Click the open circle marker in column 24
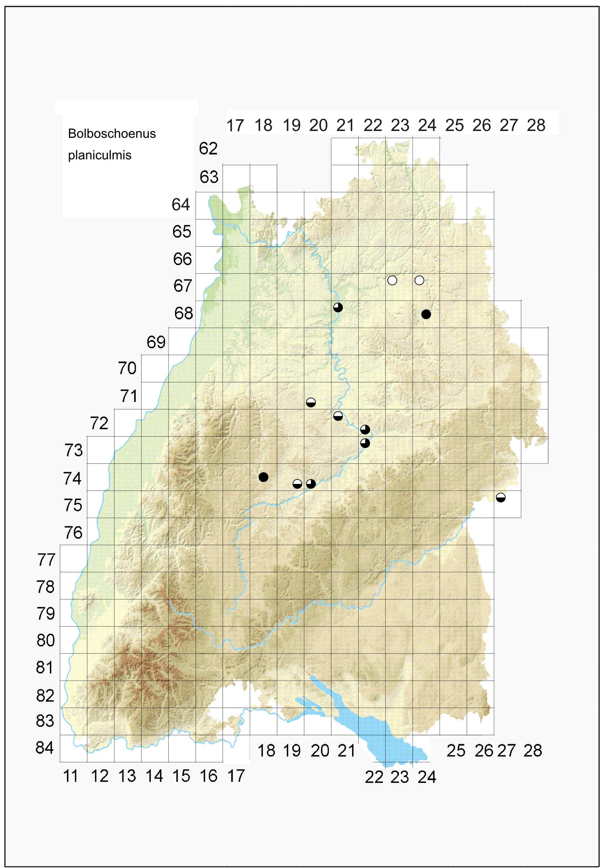The width and height of the screenshot is (601, 868). [419, 280]
